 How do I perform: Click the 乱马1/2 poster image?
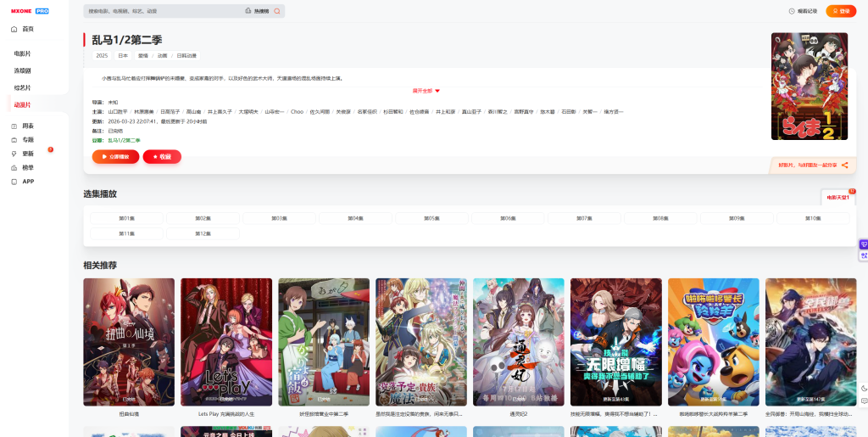pos(810,86)
